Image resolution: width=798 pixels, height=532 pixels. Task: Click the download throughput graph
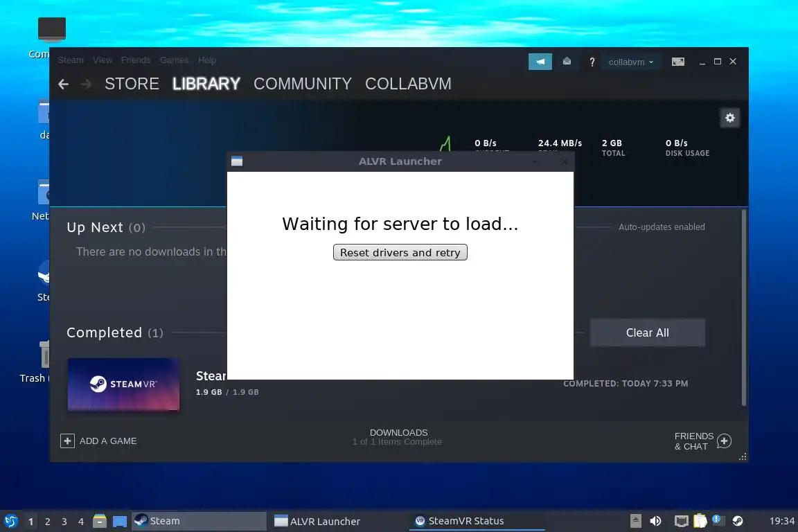pyautogui.click(x=445, y=144)
